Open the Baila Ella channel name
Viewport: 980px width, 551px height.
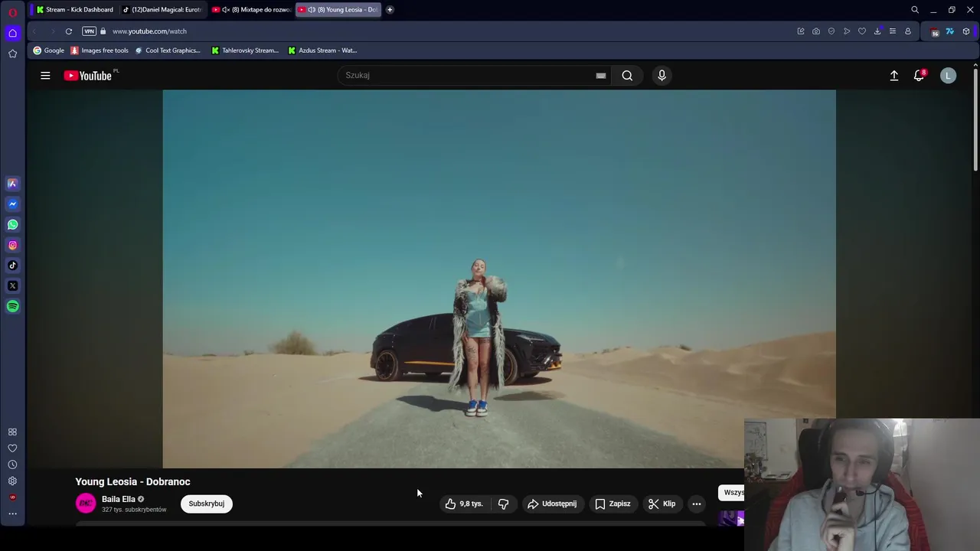[x=119, y=499]
